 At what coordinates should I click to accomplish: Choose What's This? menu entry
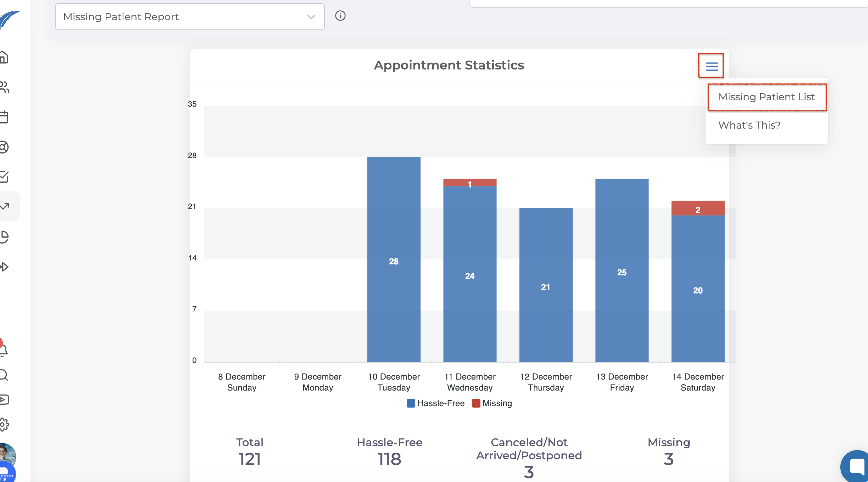[749, 125]
